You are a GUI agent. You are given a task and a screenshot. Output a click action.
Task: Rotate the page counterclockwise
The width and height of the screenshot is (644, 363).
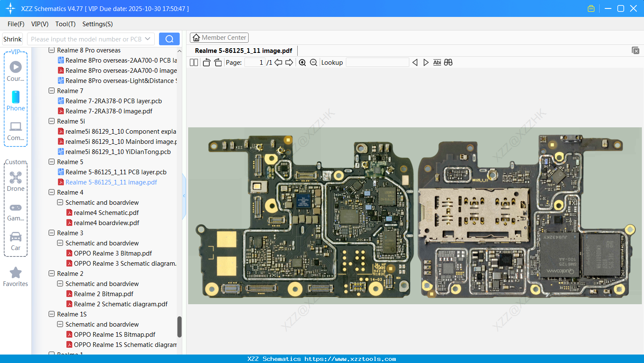tap(206, 63)
